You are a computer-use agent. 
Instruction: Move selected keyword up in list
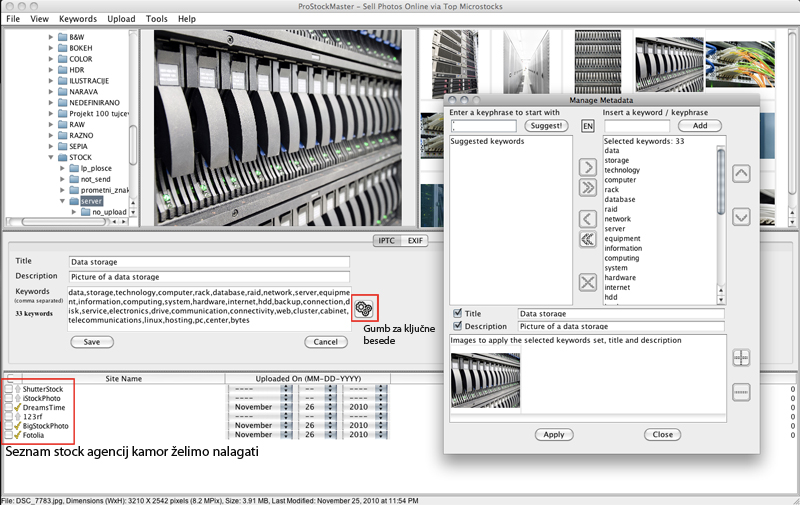tap(741, 173)
